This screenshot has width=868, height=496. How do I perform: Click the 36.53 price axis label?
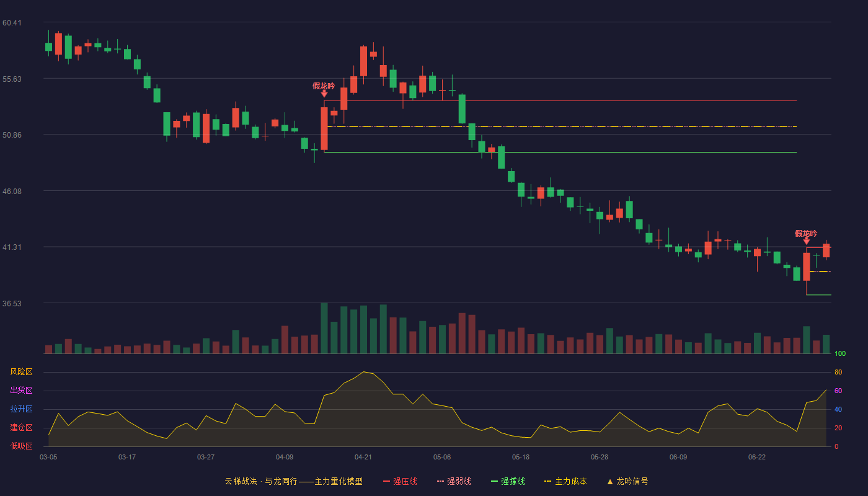point(12,303)
